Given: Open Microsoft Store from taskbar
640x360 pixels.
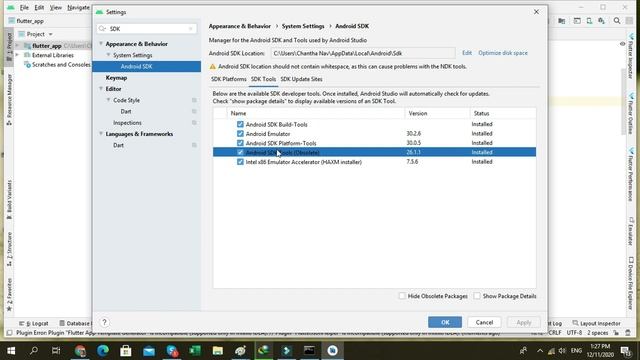Looking at the screenshot, I should [x=126, y=351].
